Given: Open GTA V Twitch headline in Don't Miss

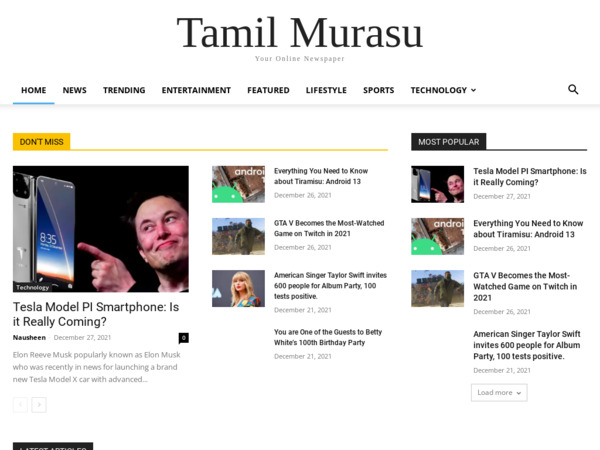Looking at the screenshot, I should 329,228.
